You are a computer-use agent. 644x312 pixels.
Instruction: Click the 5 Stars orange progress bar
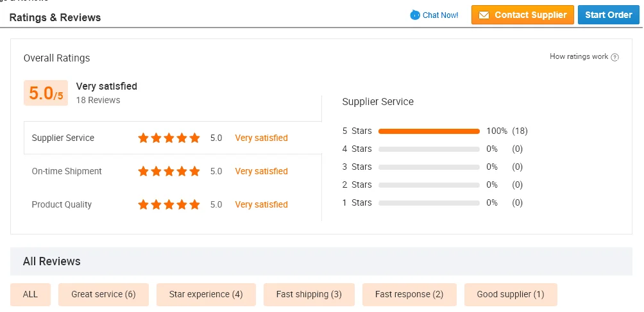428,131
